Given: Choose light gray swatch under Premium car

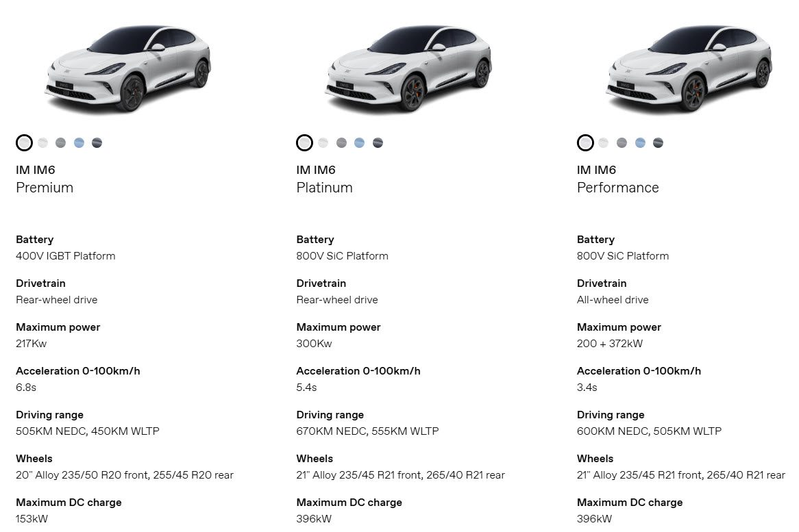Looking at the screenshot, I should click(42, 143).
